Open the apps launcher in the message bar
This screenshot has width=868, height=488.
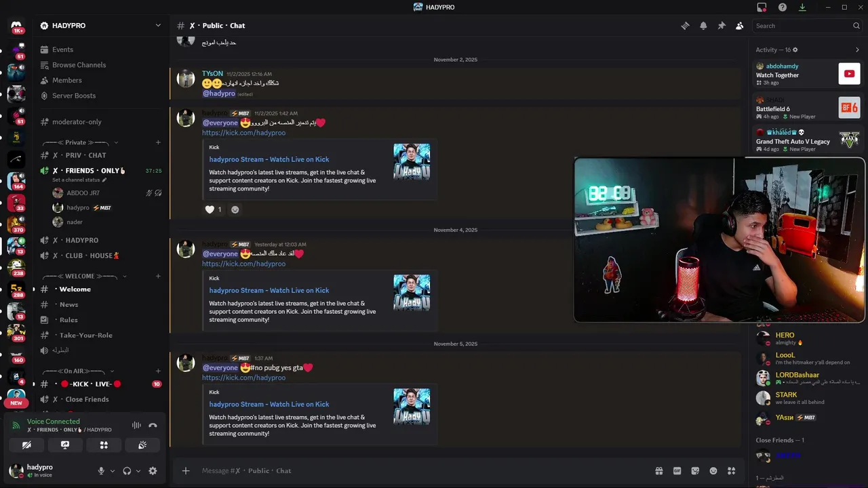click(x=732, y=470)
